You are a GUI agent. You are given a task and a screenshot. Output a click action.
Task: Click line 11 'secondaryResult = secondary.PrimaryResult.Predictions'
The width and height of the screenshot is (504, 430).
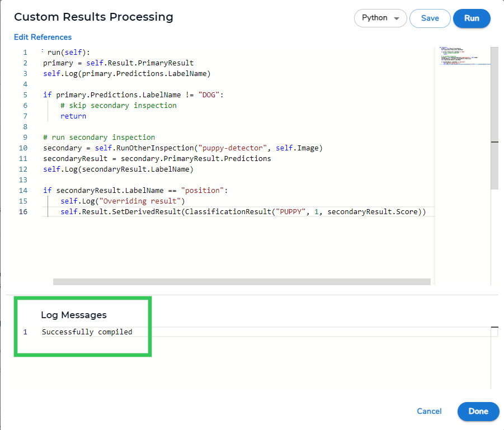click(157, 158)
